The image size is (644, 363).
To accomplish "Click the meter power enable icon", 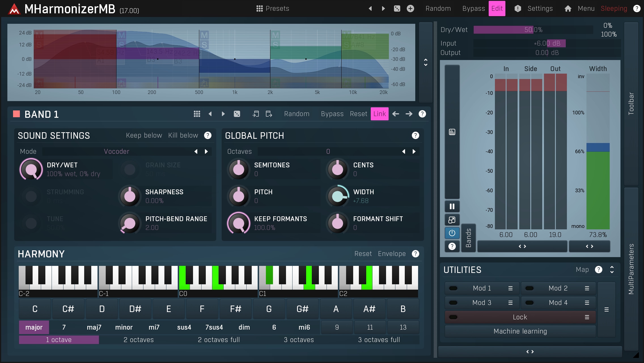I will pos(452,233).
